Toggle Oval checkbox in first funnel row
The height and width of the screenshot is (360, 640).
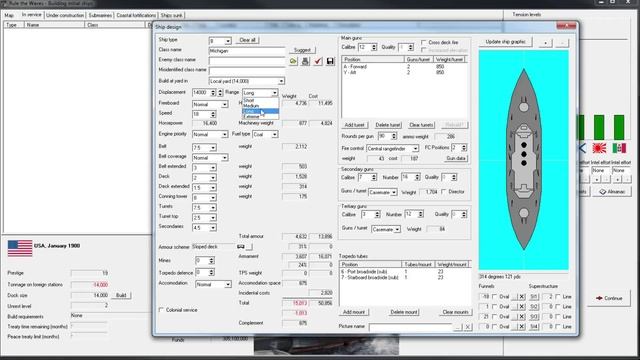pos(494,297)
